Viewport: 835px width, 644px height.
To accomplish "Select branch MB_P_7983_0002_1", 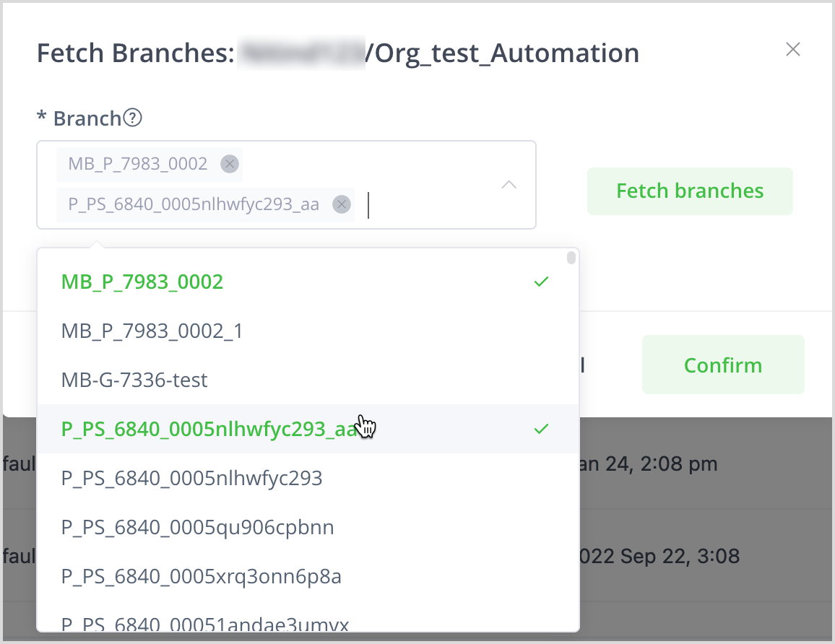I will click(x=152, y=331).
